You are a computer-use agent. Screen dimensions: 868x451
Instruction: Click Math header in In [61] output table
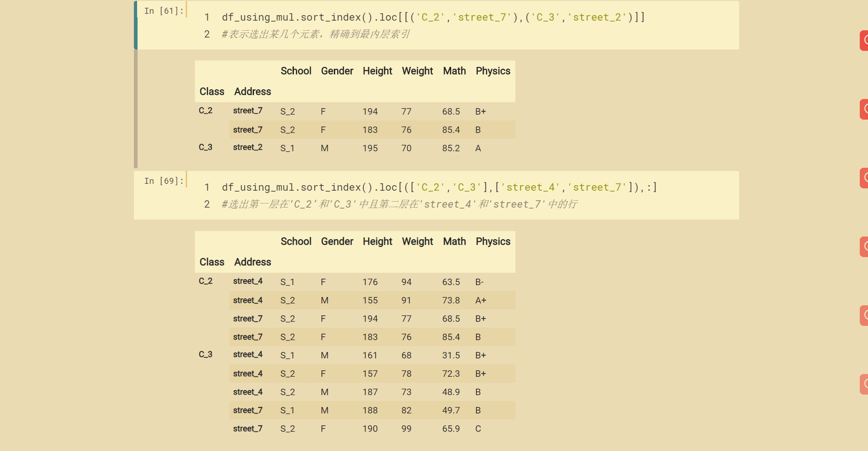(x=454, y=71)
